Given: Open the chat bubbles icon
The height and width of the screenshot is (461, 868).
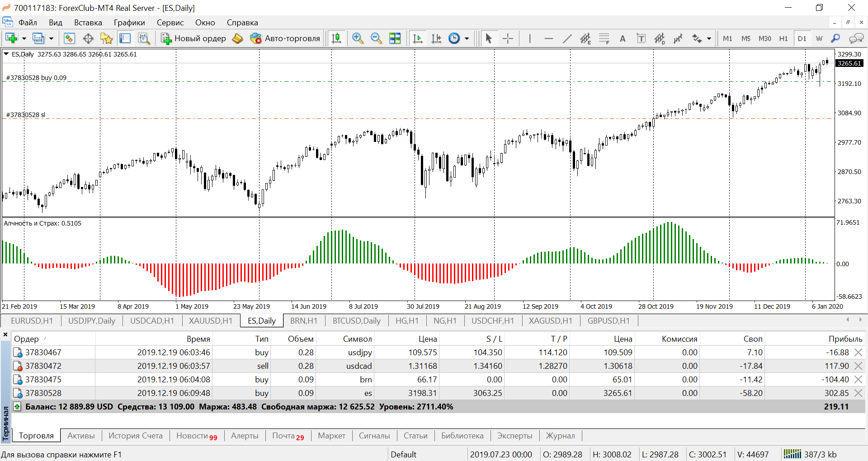Looking at the screenshot, I should coord(856,38).
